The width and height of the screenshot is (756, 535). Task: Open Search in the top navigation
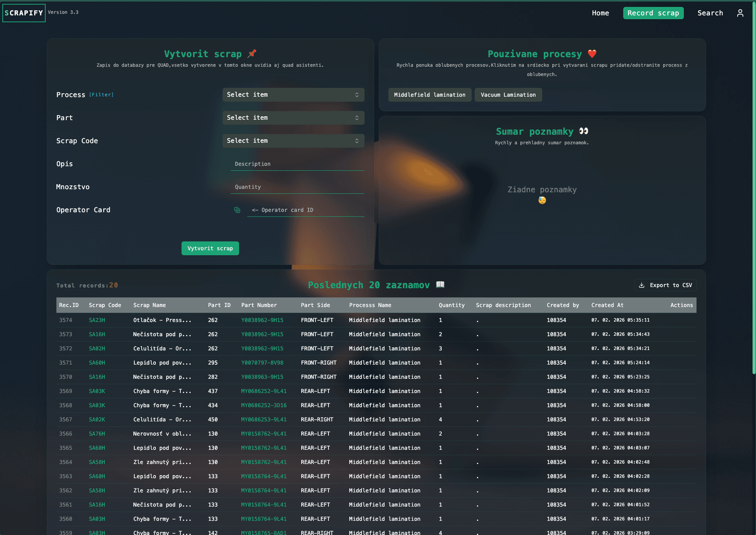coord(710,13)
